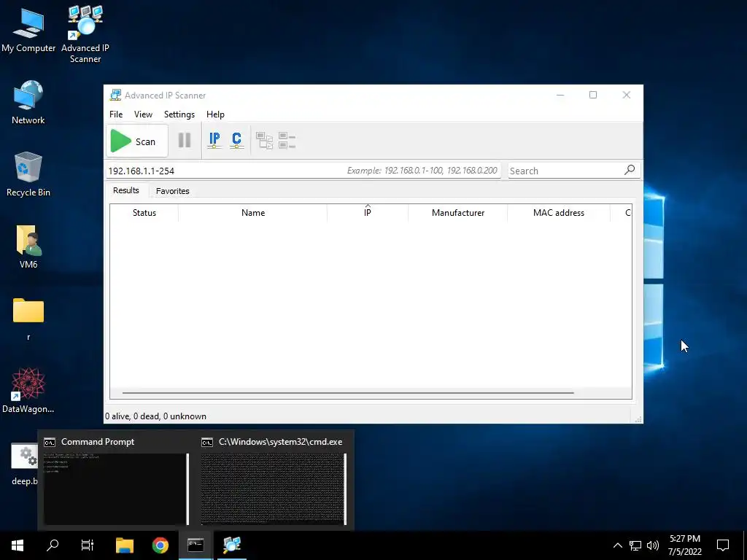Click the volume speaker tray icon
The image size is (747, 560).
pos(653,545)
